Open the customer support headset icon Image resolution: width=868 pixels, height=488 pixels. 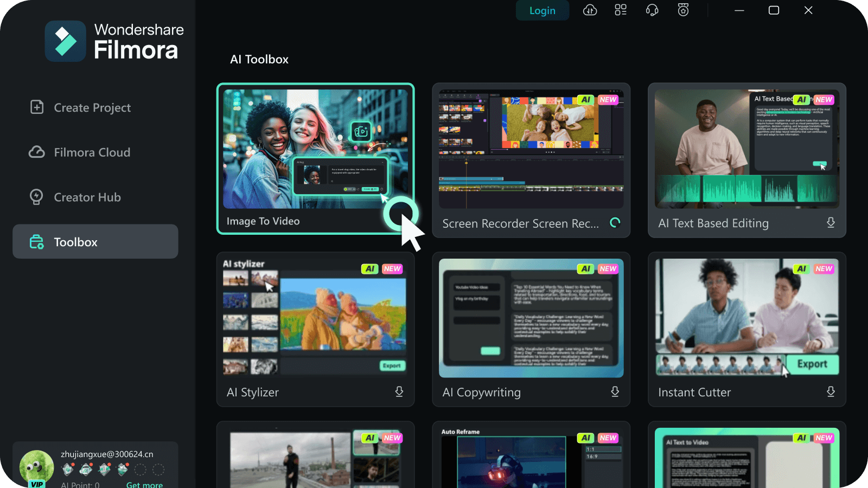click(x=652, y=10)
